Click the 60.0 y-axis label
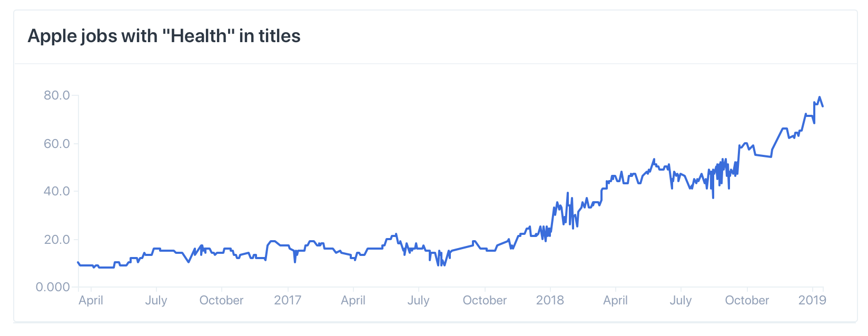Screen dimensions: 868x336 [x=56, y=144]
